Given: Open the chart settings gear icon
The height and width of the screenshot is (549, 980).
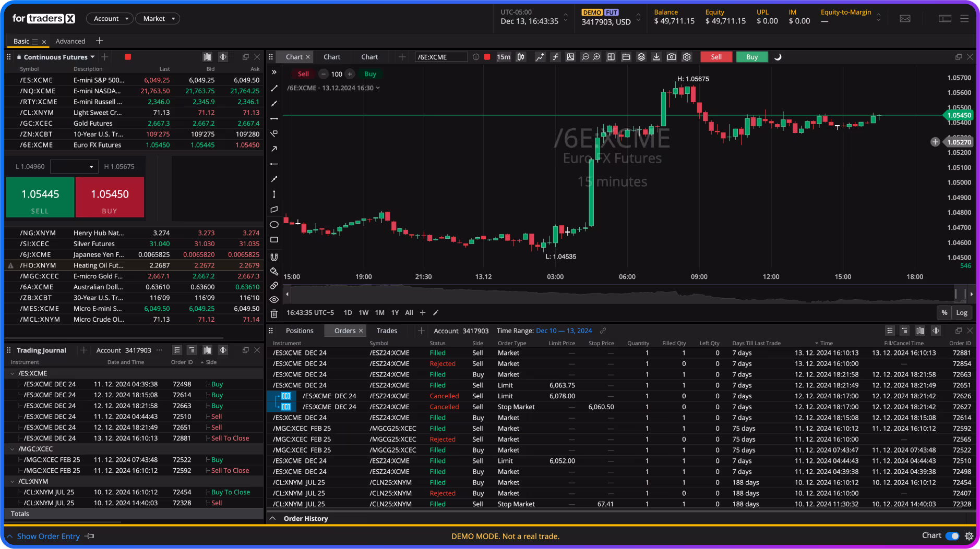Looking at the screenshot, I should coord(687,57).
